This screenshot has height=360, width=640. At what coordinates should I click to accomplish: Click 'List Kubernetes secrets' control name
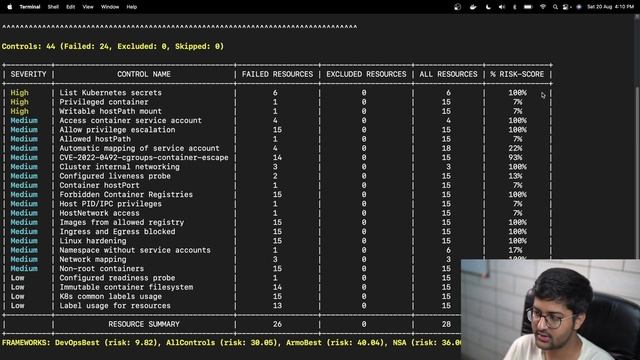(111, 93)
